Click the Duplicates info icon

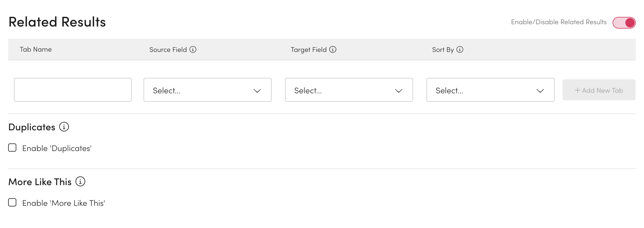pos(64,127)
